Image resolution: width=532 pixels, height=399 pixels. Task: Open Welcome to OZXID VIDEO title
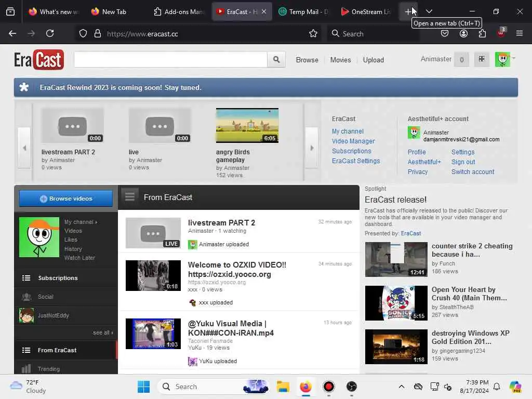click(237, 270)
